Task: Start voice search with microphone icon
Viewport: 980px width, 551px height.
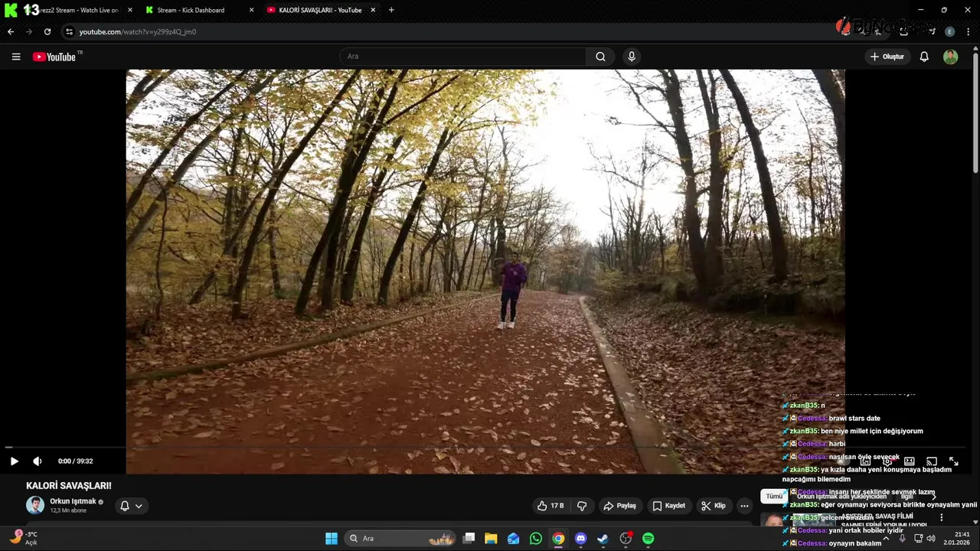Action: pyautogui.click(x=632, y=57)
